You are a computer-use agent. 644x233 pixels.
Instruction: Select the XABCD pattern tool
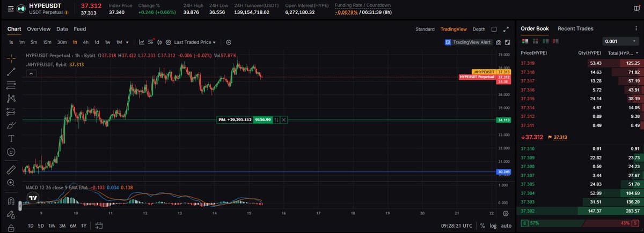pos(11,99)
